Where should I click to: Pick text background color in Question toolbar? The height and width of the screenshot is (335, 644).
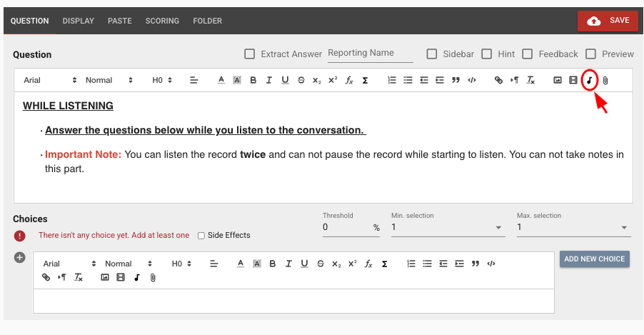tap(237, 80)
